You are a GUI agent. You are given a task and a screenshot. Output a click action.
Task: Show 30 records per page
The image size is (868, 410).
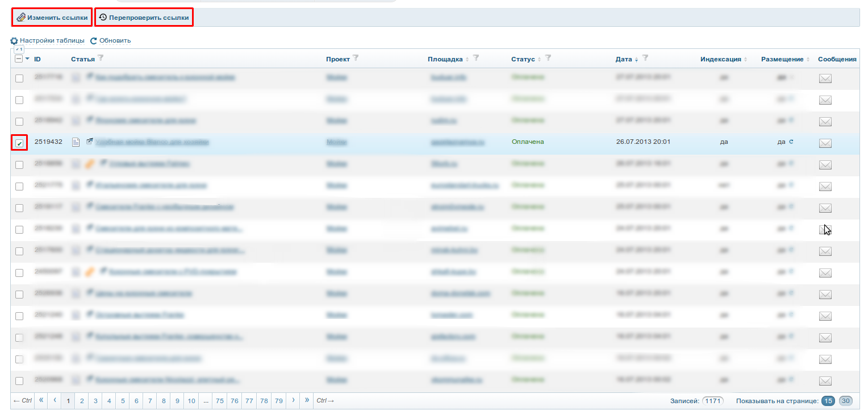tap(846, 401)
